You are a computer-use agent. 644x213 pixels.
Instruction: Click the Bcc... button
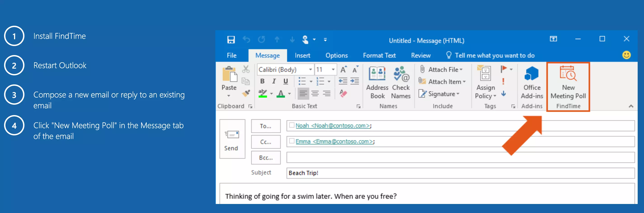point(266,158)
